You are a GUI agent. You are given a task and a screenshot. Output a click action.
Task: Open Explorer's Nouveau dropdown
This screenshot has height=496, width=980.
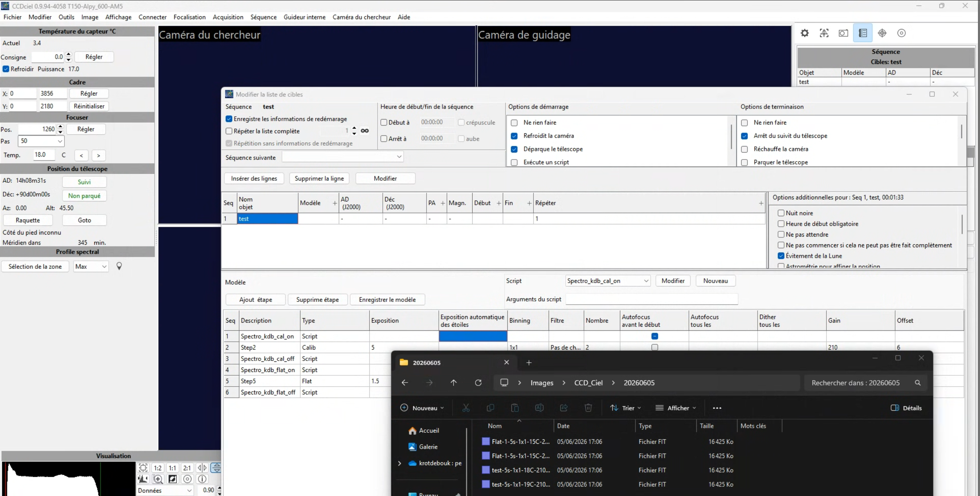(x=422, y=408)
